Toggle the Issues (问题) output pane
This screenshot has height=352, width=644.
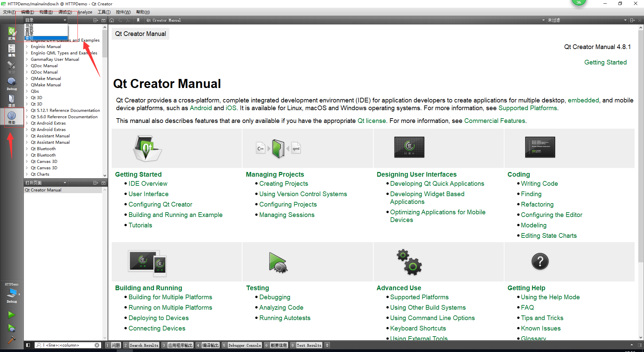113,345
